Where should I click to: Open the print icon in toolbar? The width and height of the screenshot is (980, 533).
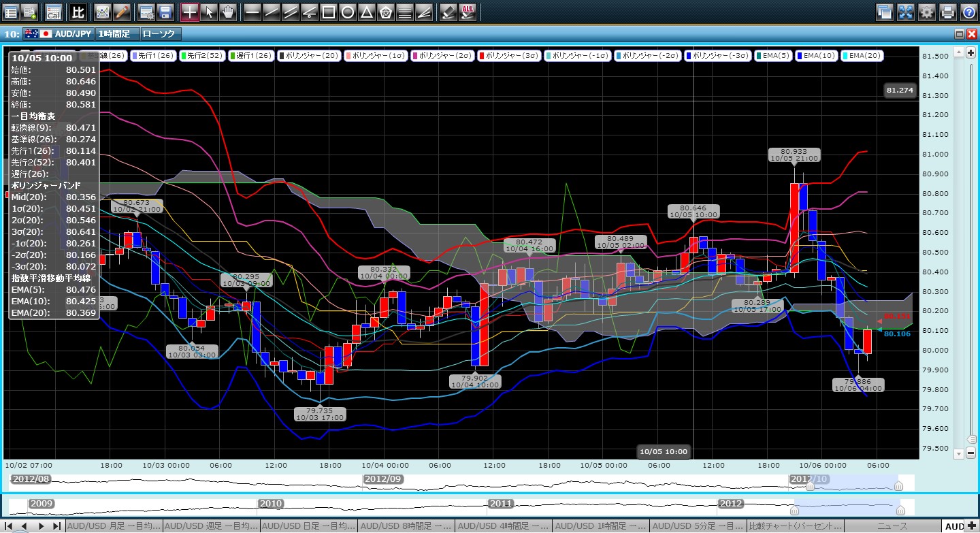pyautogui.click(x=947, y=12)
